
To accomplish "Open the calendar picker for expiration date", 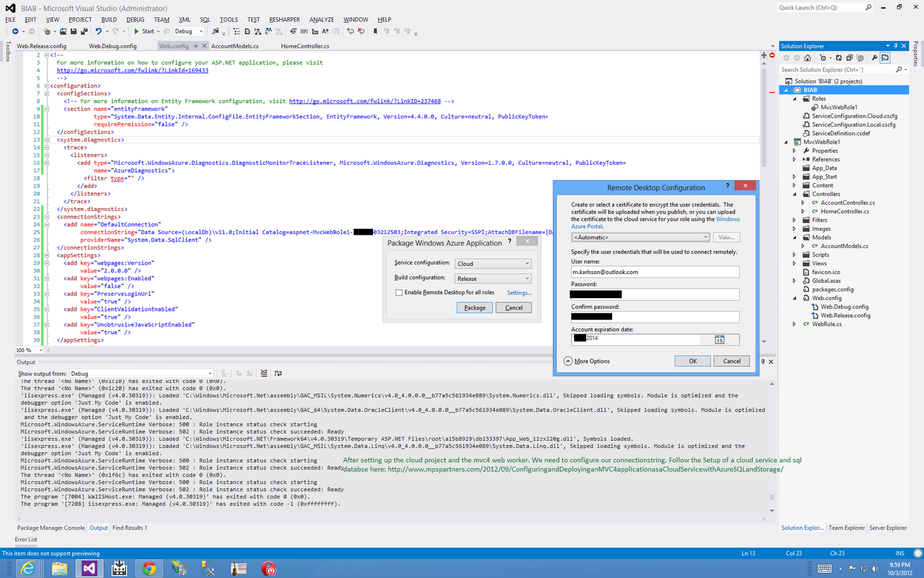I will coord(720,340).
